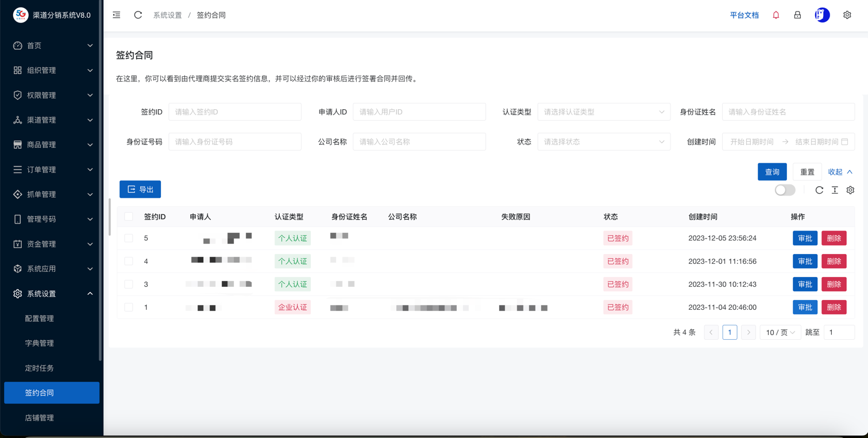Click the refresh page icon in header

tap(138, 16)
